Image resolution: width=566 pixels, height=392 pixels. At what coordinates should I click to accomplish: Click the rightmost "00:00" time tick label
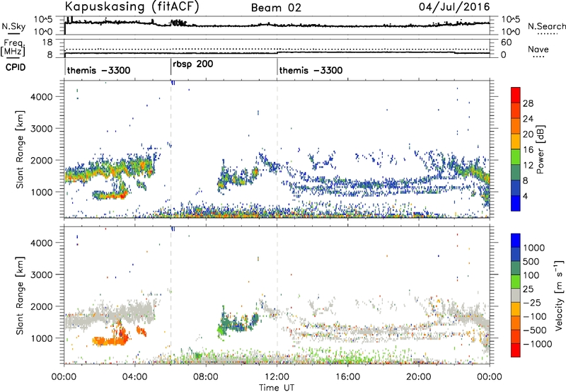tap(490, 377)
